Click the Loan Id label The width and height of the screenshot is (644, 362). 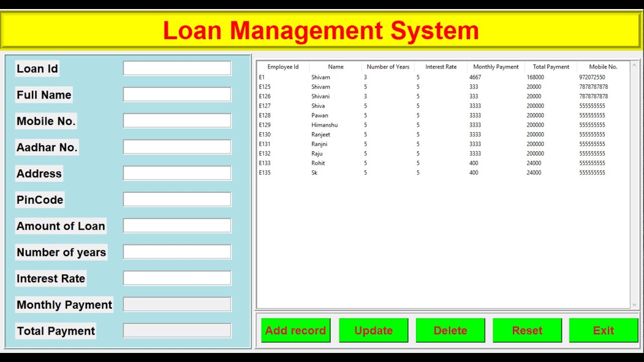pos(37,69)
